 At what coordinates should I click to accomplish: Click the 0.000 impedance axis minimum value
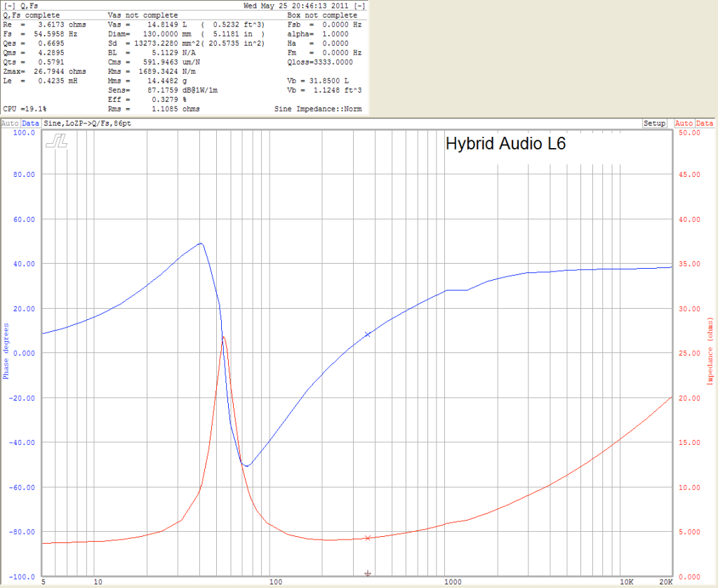coord(690,577)
